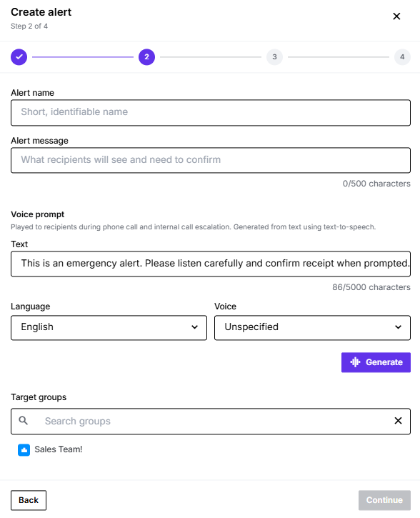Select step 2 circle in progress bar
The height and width of the screenshot is (518, 420).
tap(146, 57)
